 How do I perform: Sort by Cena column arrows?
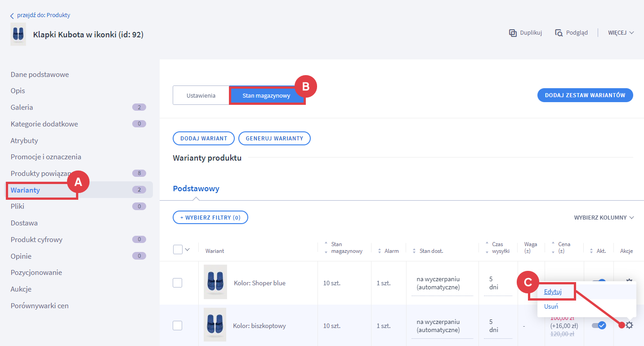click(553, 247)
